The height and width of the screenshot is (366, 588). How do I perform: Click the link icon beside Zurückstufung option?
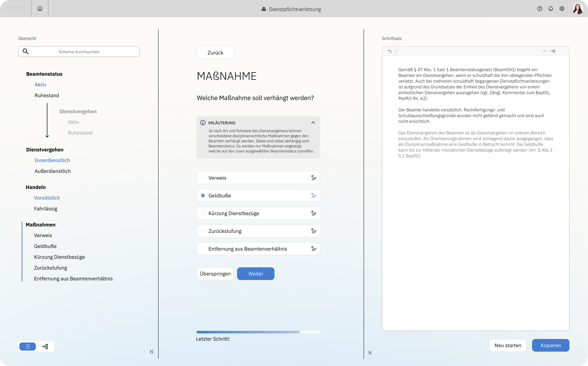(x=314, y=231)
